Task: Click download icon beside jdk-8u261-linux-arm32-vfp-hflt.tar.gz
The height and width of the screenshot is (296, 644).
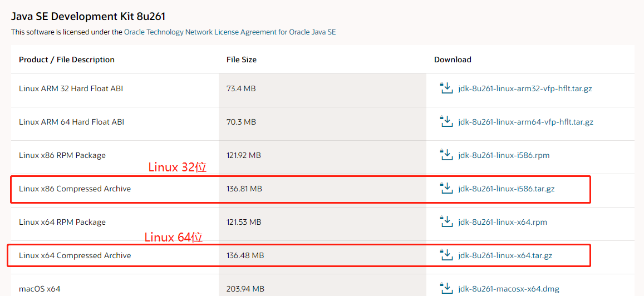Action: pos(446,88)
